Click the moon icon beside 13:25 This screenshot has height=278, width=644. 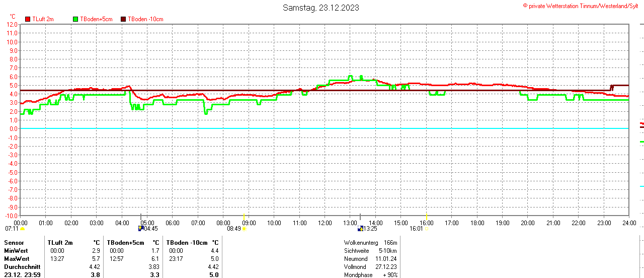pyautogui.click(x=360, y=229)
